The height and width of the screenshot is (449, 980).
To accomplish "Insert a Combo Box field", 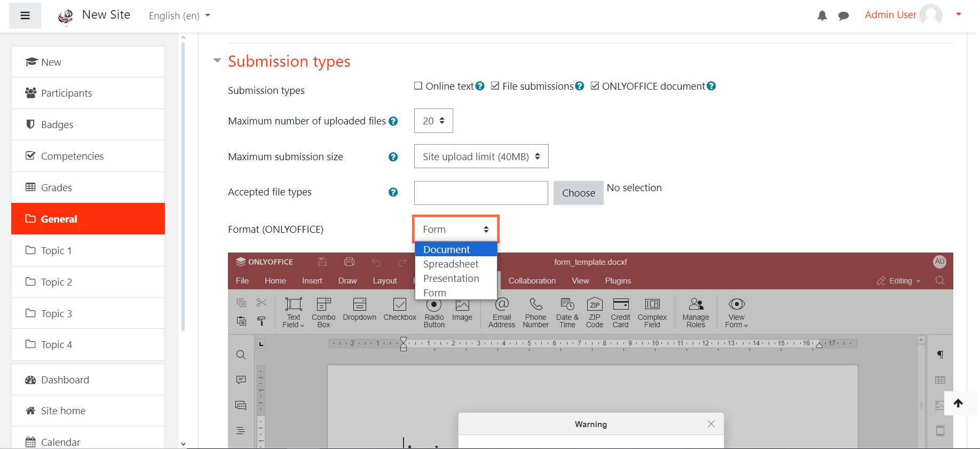I will pos(323,312).
